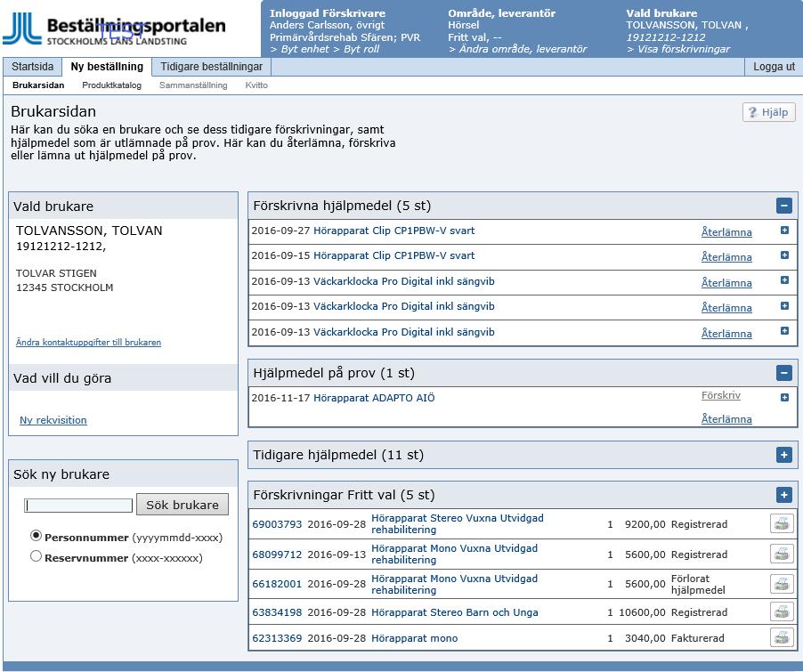Screen dimensions: 803x672
Task: Open the Tidigare beställningar tab
Action: tap(212, 67)
